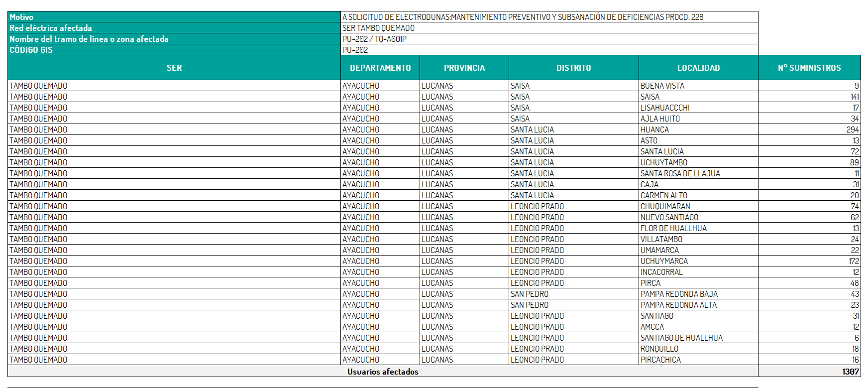Select the CÓDIGO GIS label cell
The width and height of the screenshot is (868, 388).
pos(174,50)
